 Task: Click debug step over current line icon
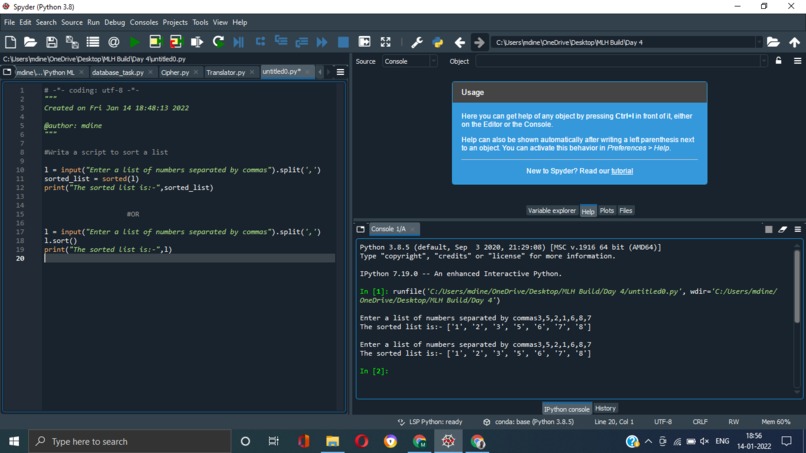[260, 42]
